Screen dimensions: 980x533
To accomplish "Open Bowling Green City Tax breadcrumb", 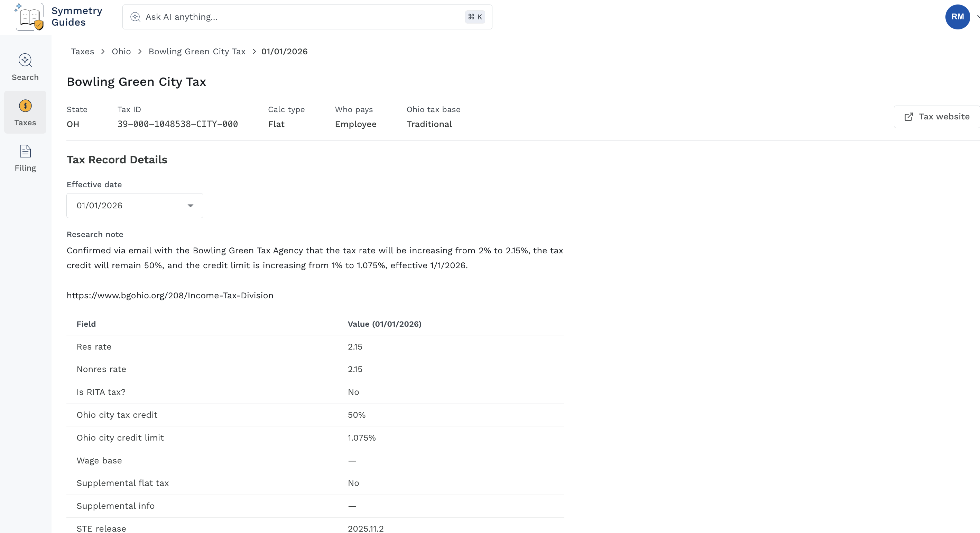I will 197,51.
